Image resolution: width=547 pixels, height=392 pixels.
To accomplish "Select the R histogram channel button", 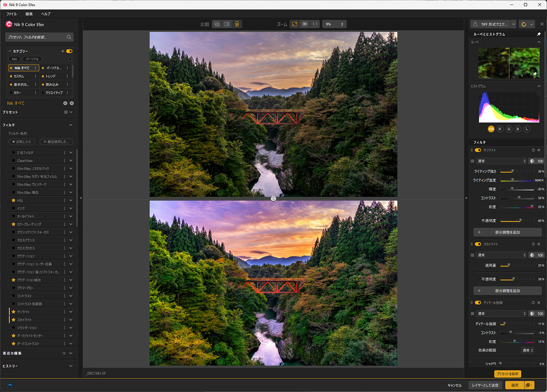I will coord(500,129).
